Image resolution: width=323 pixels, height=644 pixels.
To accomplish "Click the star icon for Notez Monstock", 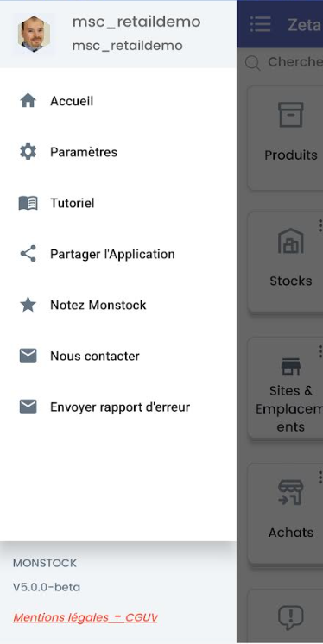I will click(28, 305).
